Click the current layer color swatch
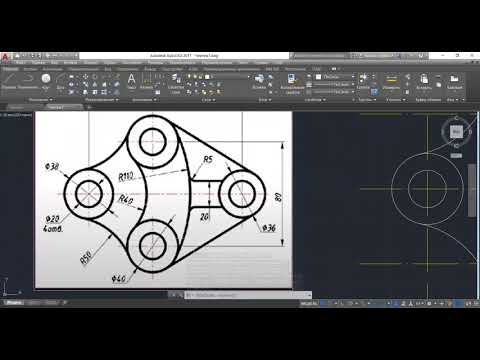480x360 pixels. tap(207, 77)
